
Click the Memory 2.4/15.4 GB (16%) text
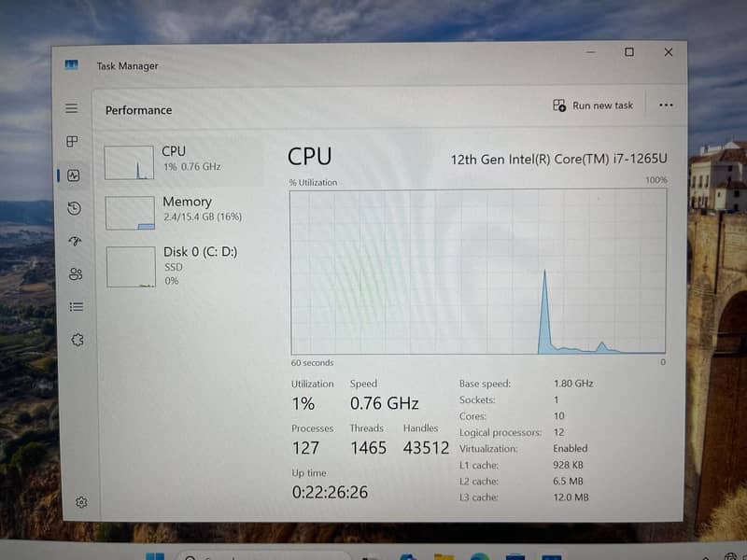pyautogui.click(x=203, y=217)
